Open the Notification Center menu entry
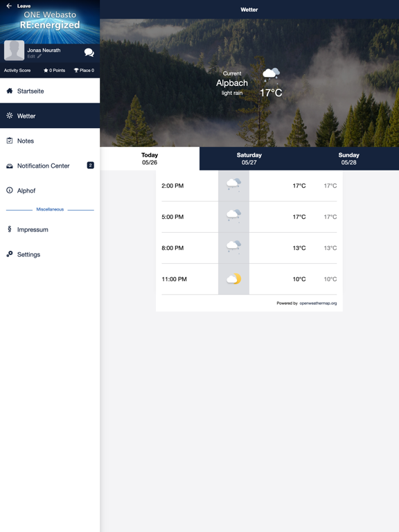Screen dimensions: 399x532 (50, 166)
